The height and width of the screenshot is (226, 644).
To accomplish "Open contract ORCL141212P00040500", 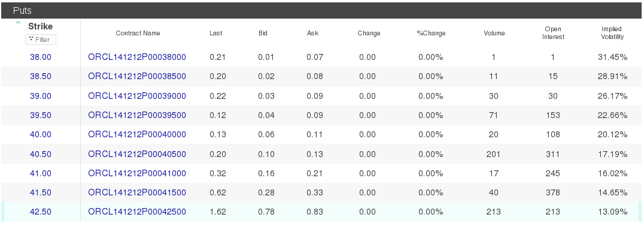I will click(137, 154).
